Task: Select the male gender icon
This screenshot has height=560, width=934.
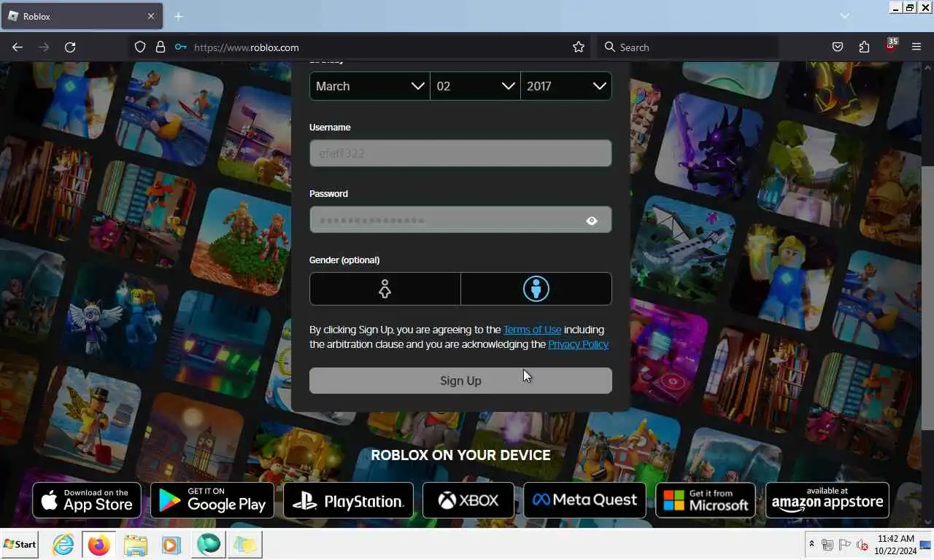Action: (x=536, y=289)
